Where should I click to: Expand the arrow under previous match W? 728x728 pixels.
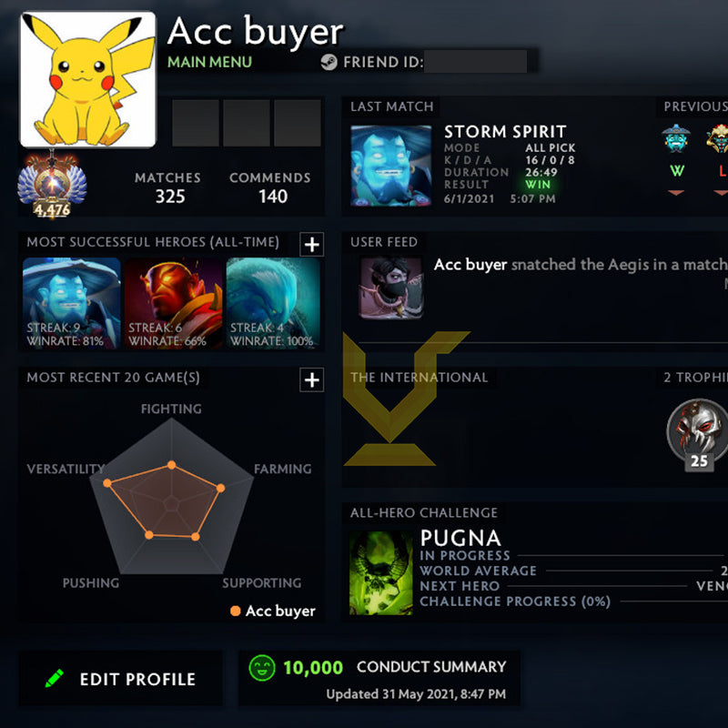coord(676,192)
